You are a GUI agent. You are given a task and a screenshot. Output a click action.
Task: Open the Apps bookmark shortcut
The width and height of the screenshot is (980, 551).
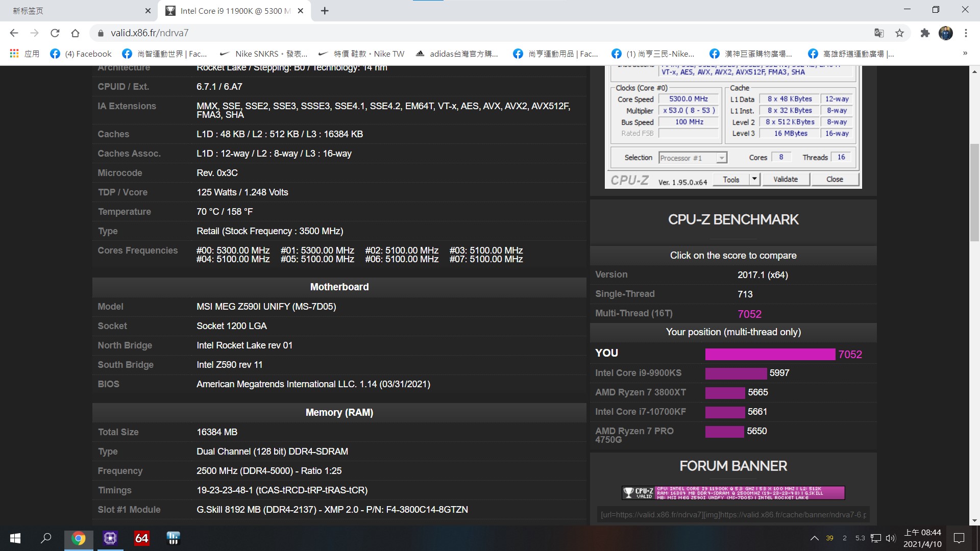click(24, 54)
